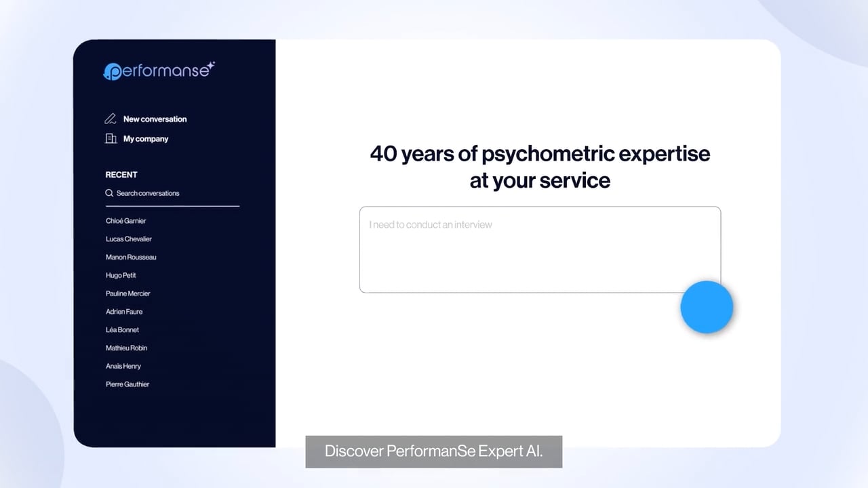Focus the Search conversations field
Image resolution: width=868 pixels, height=488 pixels.
pyautogui.click(x=172, y=194)
